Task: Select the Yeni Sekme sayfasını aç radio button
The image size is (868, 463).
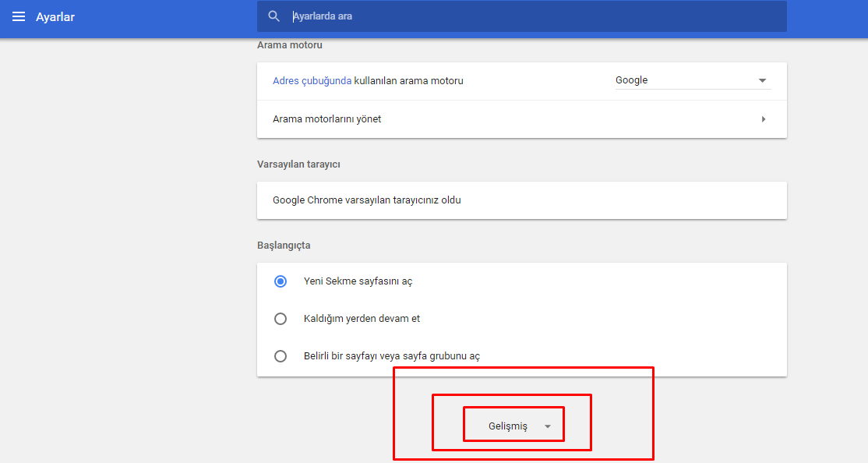Action: (281, 281)
